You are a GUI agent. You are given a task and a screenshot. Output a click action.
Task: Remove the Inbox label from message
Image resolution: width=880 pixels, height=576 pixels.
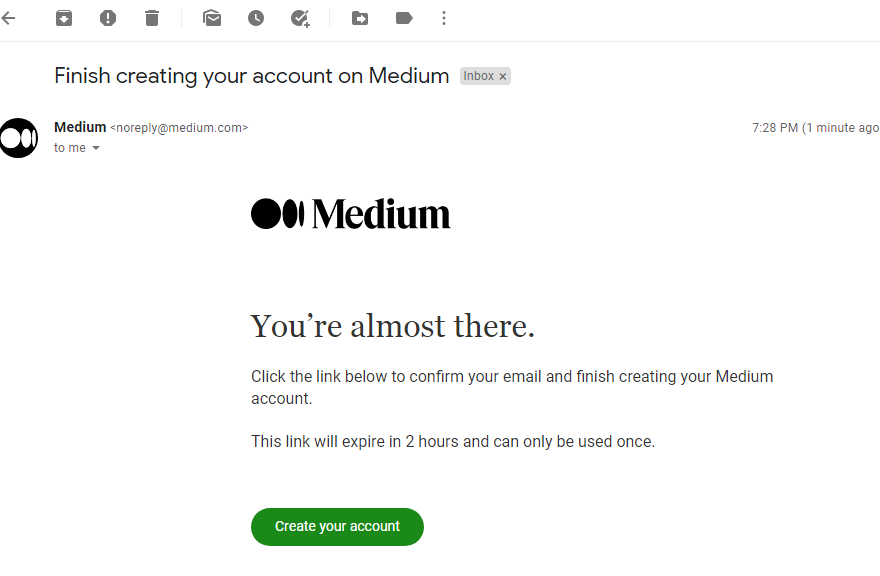[x=503, y=76]
